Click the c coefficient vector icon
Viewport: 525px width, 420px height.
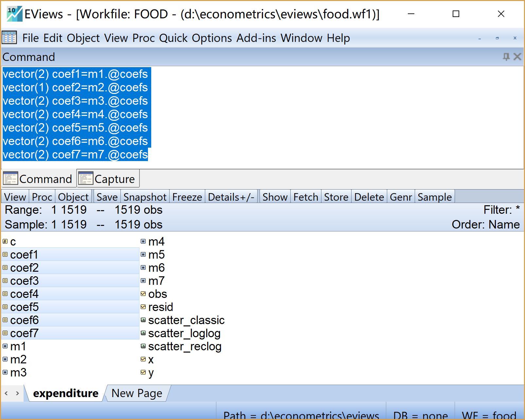click(5, 242)
